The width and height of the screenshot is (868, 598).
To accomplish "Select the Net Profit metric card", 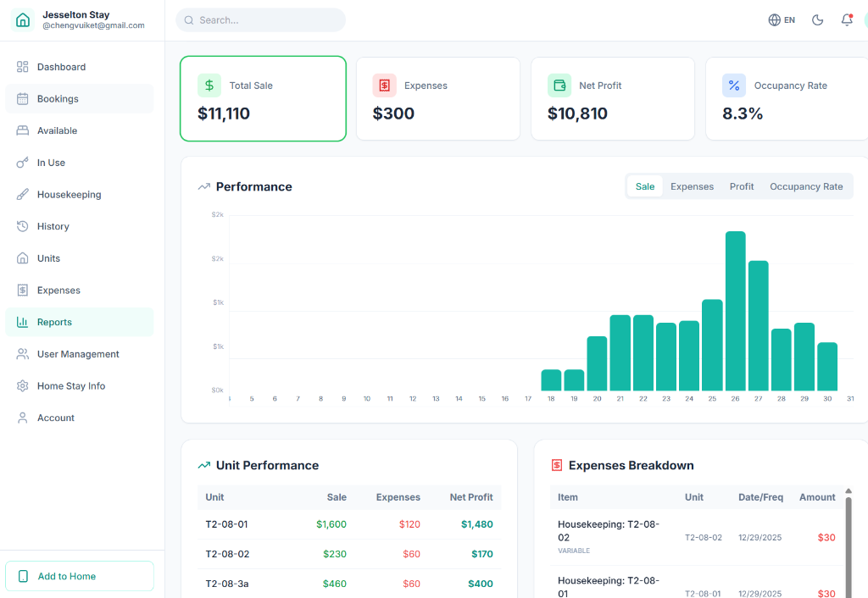I will (612, 98).
